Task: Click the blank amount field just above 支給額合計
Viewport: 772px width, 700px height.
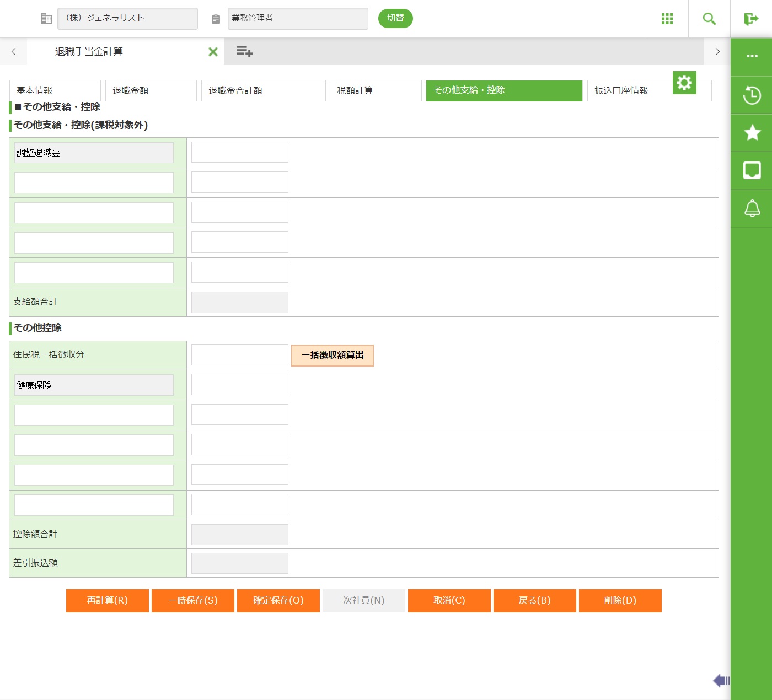Action: [240, 272]
